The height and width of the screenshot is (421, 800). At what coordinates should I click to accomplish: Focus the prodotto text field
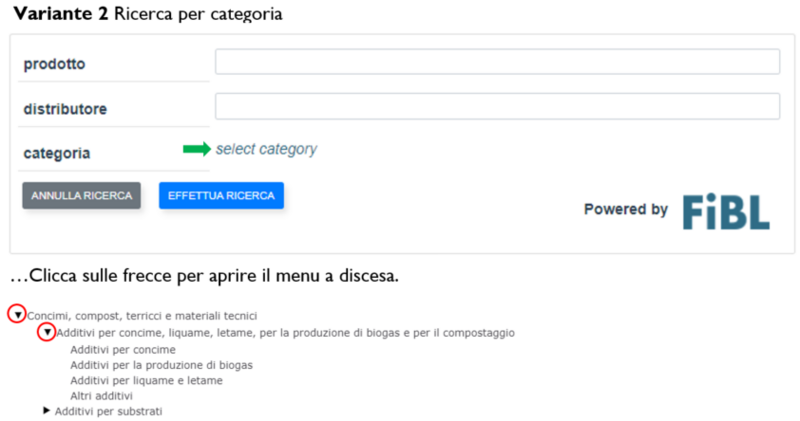(497, 62)
